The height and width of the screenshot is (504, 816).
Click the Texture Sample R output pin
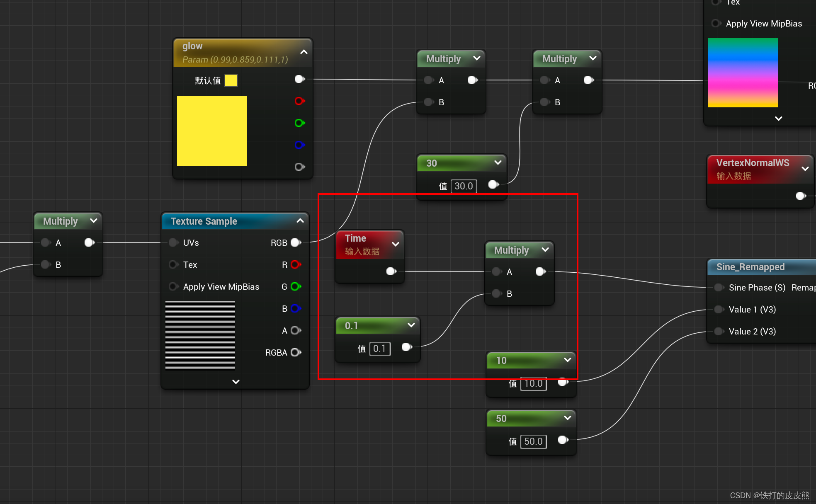pyautogui.click(x=296, y=265)
